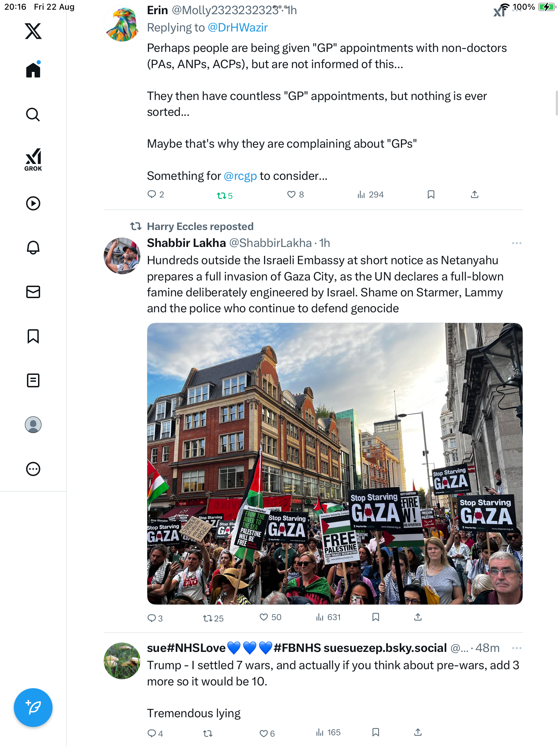This screenshot has width=560, height=747.
Task: Open the Video tab play icon
Action: click(33, 203)
